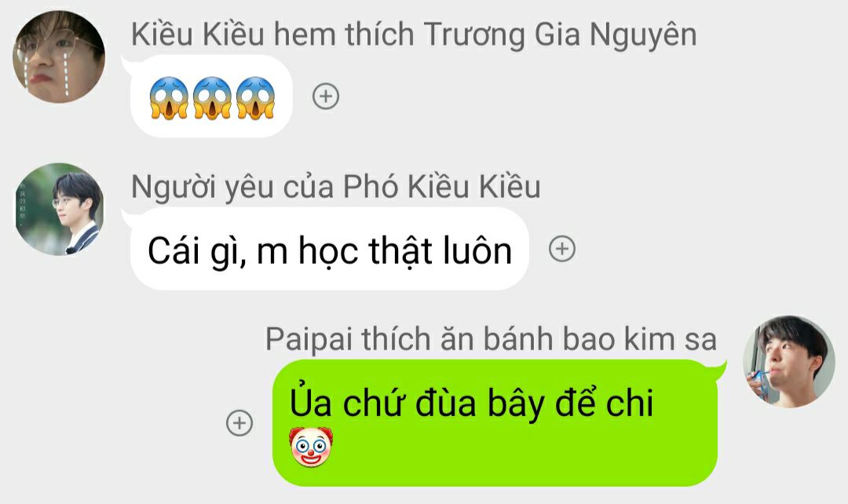The image size is (848, 504).
Task: Open the avatar of the glasses guy in profile view
Action: (x=59, y=209)
